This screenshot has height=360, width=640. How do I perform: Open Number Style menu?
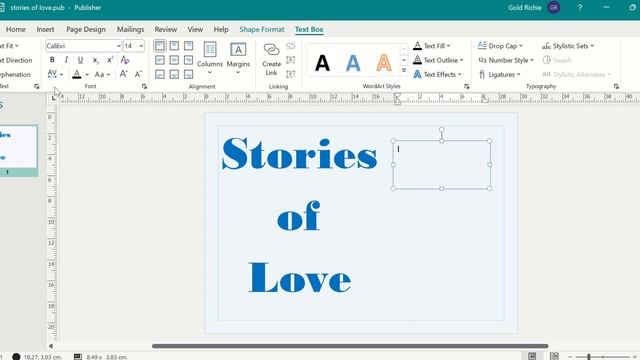506,60
